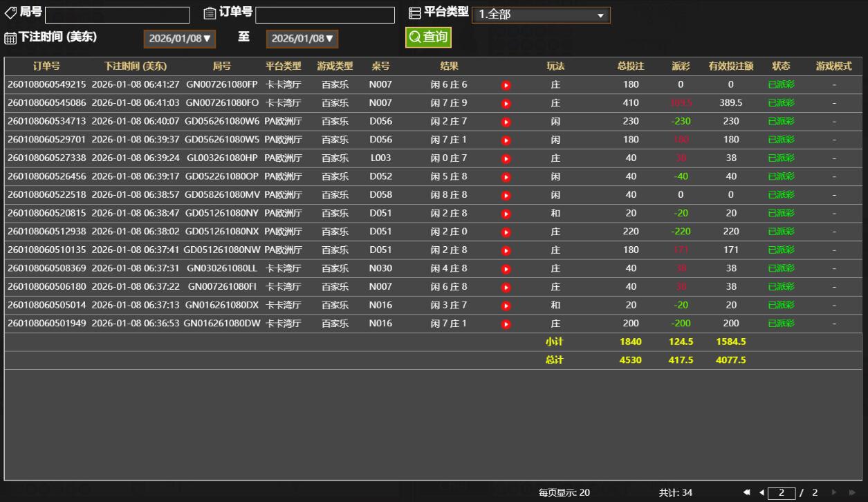Click replay icon for round GD052261080OP
Viewport: 868px width, 502px height.
click(x=506, y=177)
